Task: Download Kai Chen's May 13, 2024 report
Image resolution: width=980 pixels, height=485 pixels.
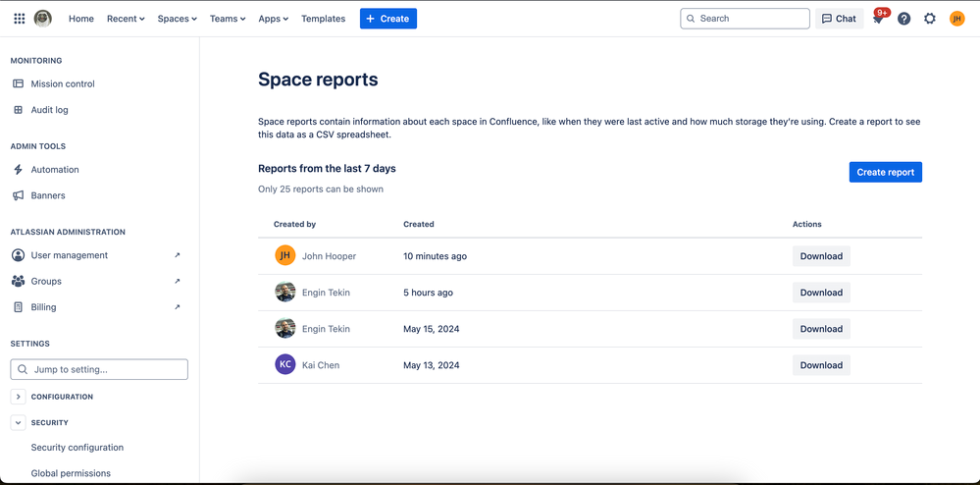Action: click(821, 365)
